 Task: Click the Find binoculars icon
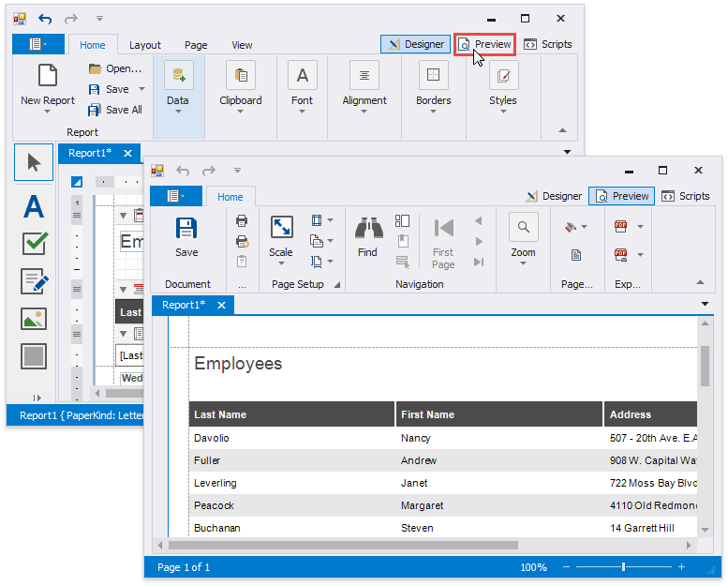coord(367,228)
